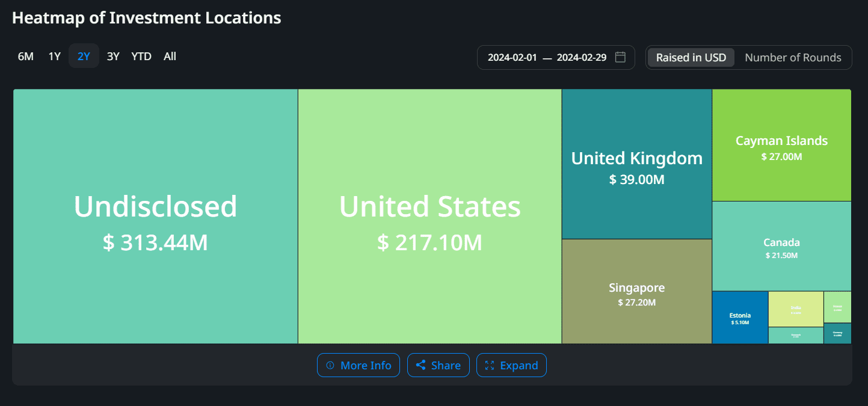Select the 3Y time range
The image size is (868, 406).
tap(113, 57)
